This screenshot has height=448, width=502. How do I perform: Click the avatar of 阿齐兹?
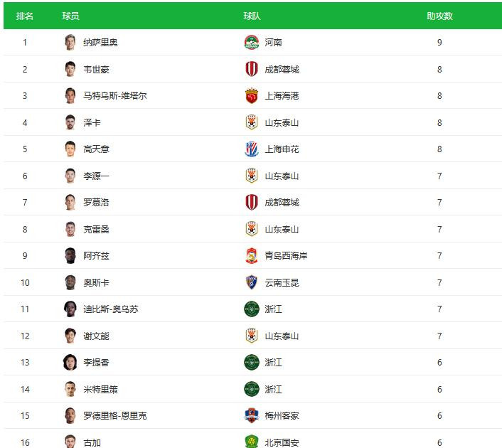[70, 256]
